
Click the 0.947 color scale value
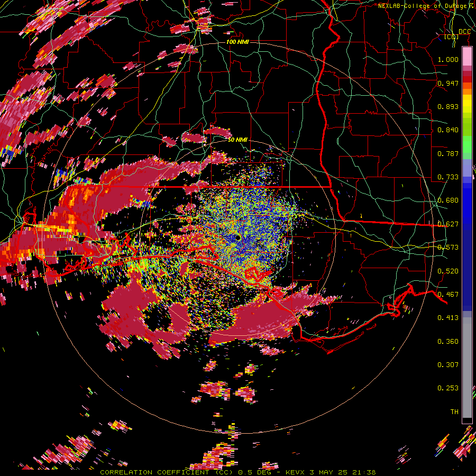tap(448, 83)
